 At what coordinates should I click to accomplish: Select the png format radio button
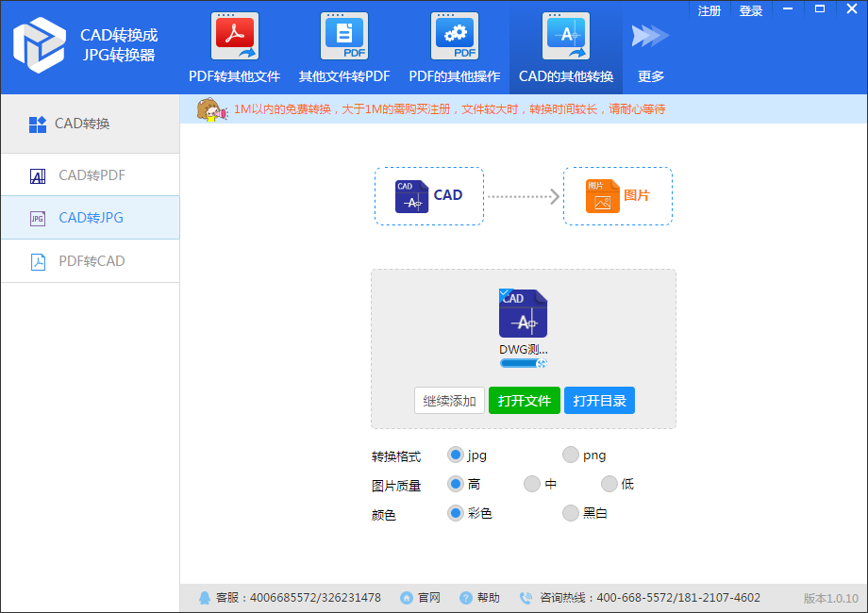pyautogui.click(x=571, y=456)
